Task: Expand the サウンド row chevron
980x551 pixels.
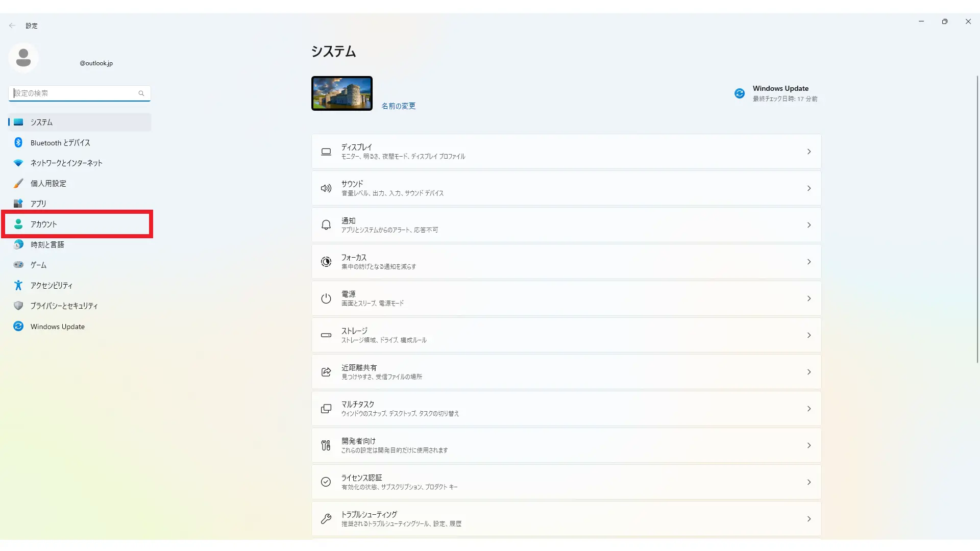Action: (809, 188)
